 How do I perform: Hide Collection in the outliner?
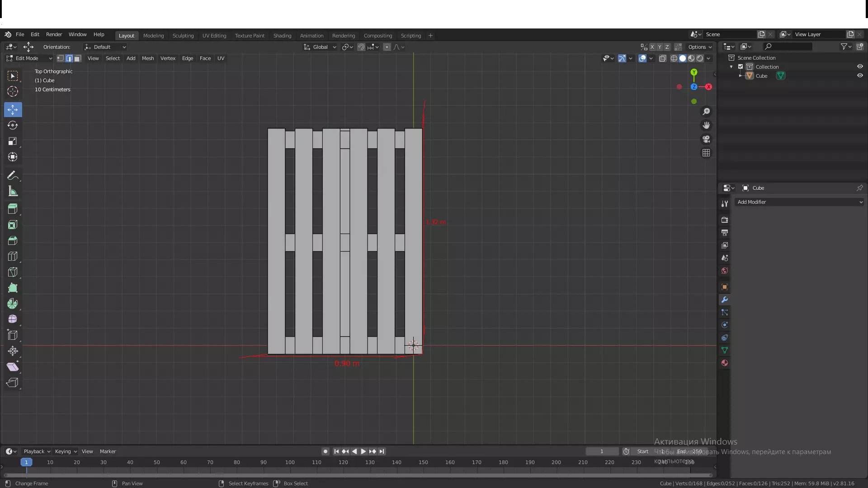pyautogui.click(x=860, y=66)
